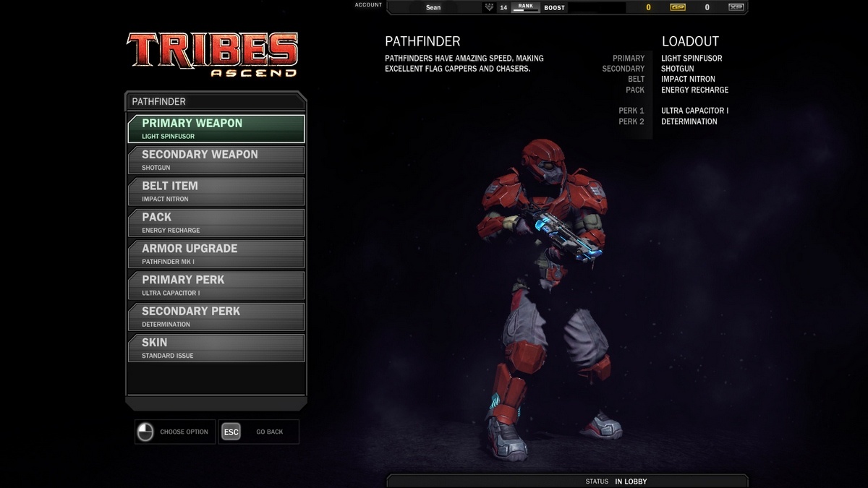Click the GP currency icon
The width and height of the screenshot is (868, 488).
tap(677, 7)
